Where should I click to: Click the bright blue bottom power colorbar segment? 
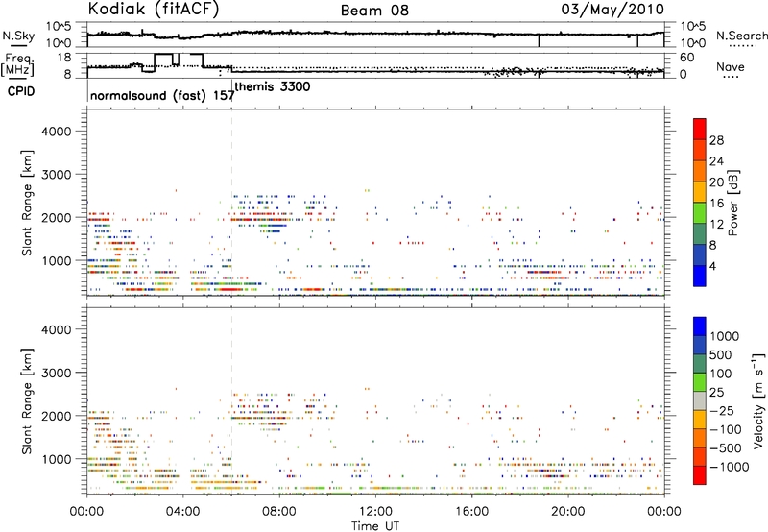pos(700,276)
